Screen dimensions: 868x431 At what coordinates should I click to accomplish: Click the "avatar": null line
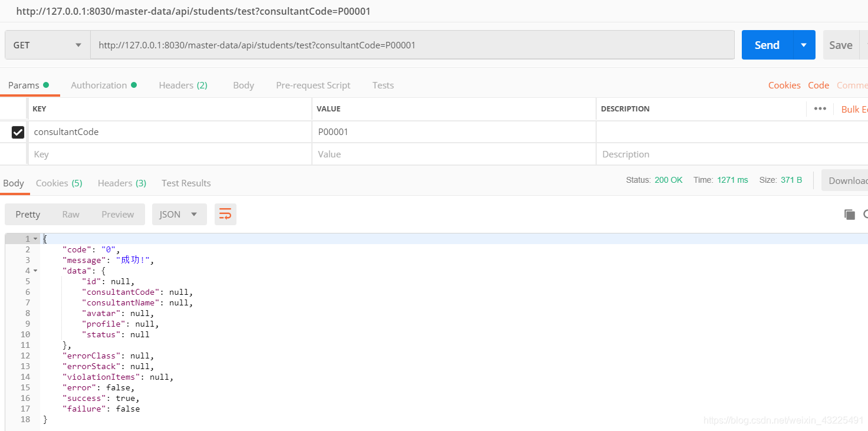[118, 313]
